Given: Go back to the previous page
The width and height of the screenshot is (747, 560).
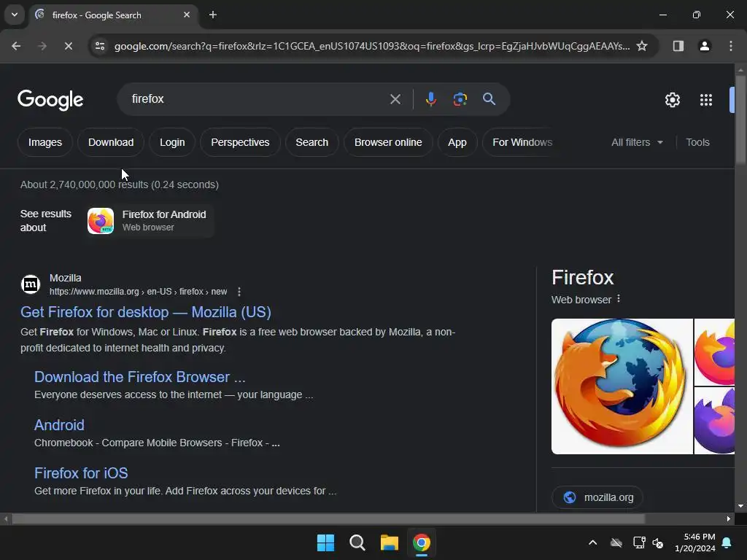Looking at the screenshot, I should pyautogui.click(x=16, y=46).
